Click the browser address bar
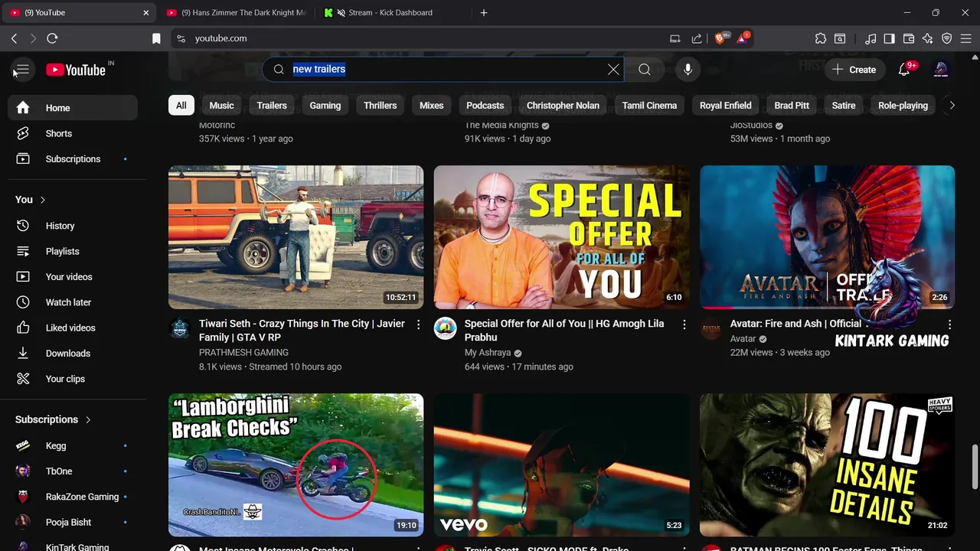This screenshot has width=980, height=551. 421,38
